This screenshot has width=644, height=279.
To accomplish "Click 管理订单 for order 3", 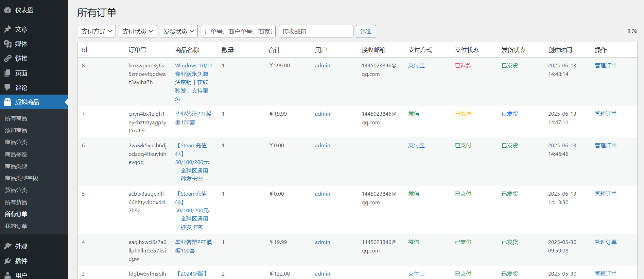I will (x=606, y=274).
